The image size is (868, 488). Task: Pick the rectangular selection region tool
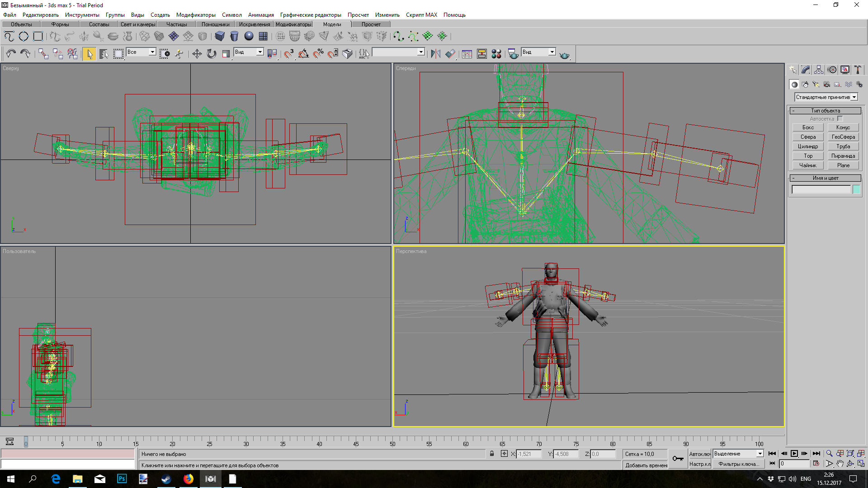(118, 54)
